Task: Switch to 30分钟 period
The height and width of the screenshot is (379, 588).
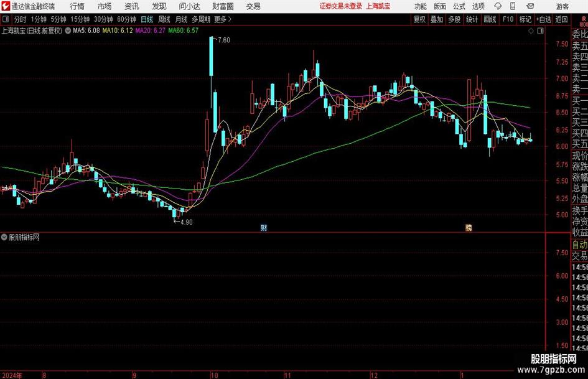Action: click(103, 19)
